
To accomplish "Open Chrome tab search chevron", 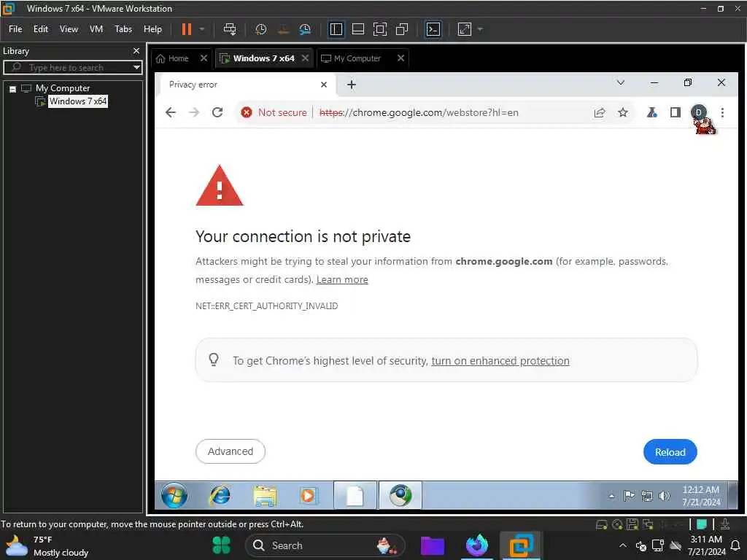I will [620, 82].
